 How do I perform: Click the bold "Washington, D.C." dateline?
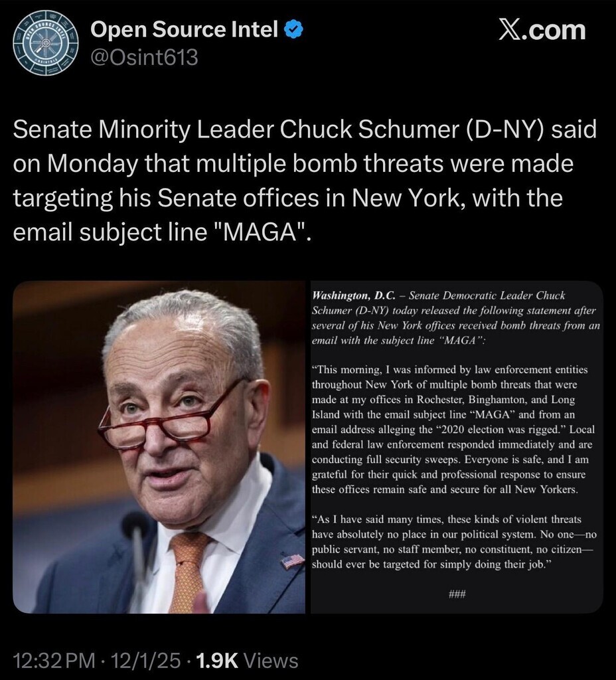[354, 296]
